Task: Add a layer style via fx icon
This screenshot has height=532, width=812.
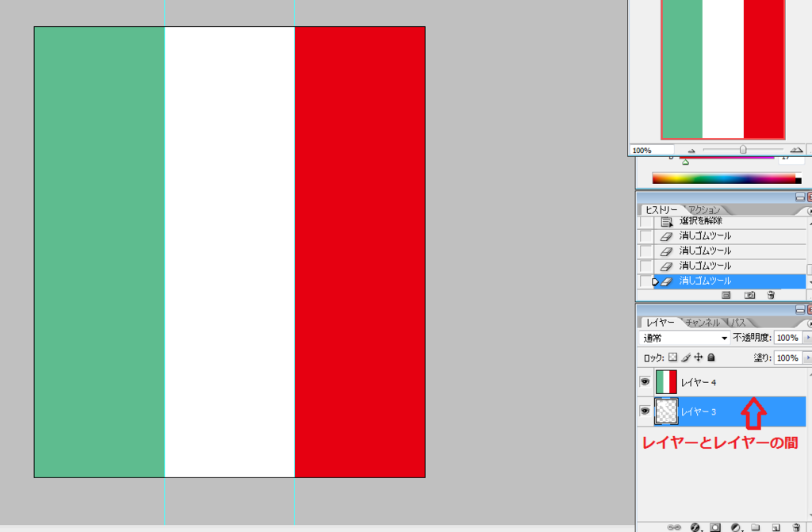Action: [x=695, y=527]
